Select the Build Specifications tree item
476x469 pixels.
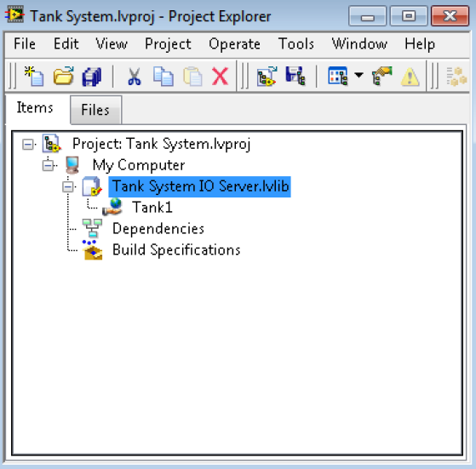point(176,250)
